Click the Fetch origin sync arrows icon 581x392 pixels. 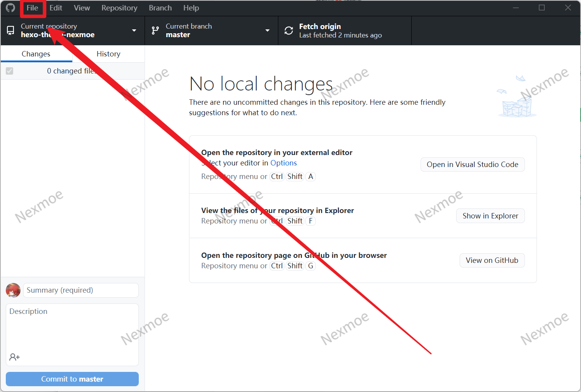pyautogui.click(x=289, y=31)
